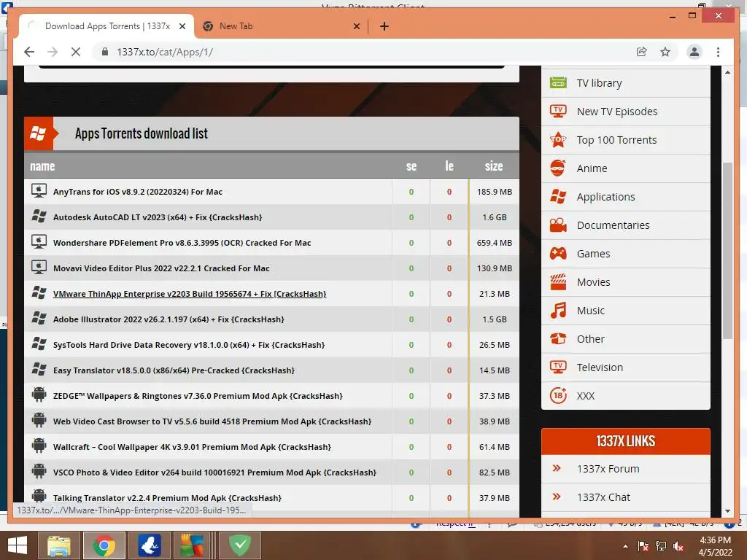Open a new tab with the plus button
747x560 pixels.
[x=384, y=26]
